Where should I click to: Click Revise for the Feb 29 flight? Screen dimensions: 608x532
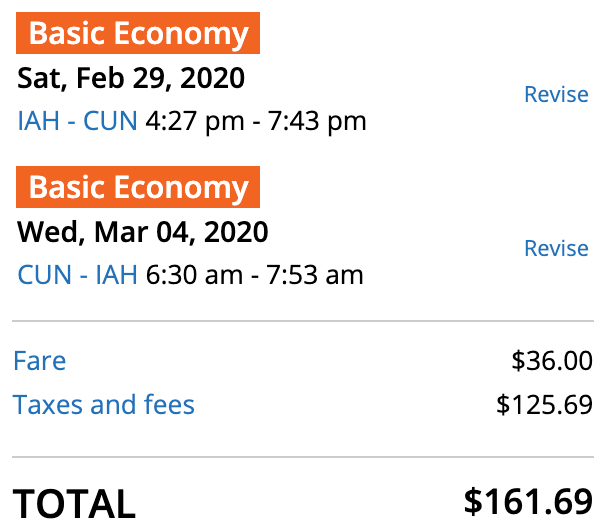pyautogui.click(x=556, y=95)
